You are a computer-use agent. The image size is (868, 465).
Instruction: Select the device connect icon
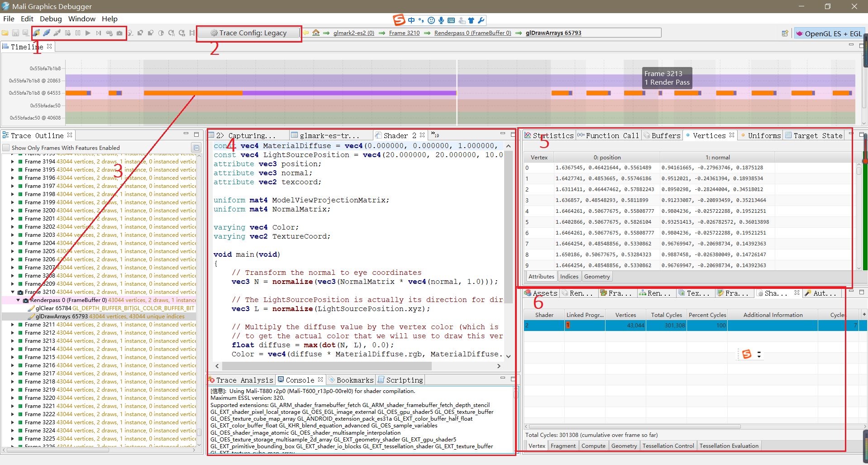pyautogui.click(x=109, y=33)
